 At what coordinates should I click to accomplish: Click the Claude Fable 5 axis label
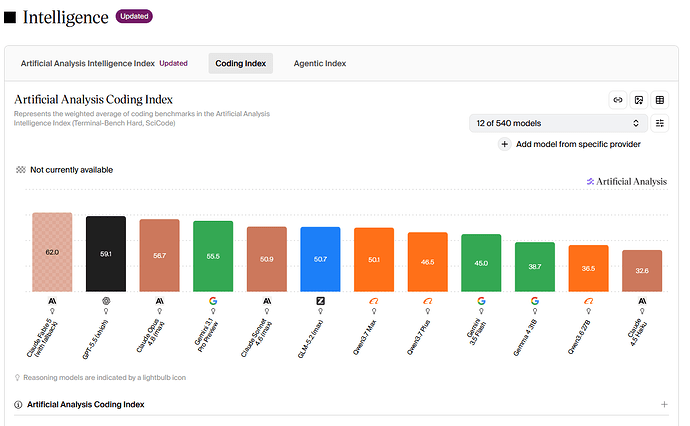pos(43,338)
